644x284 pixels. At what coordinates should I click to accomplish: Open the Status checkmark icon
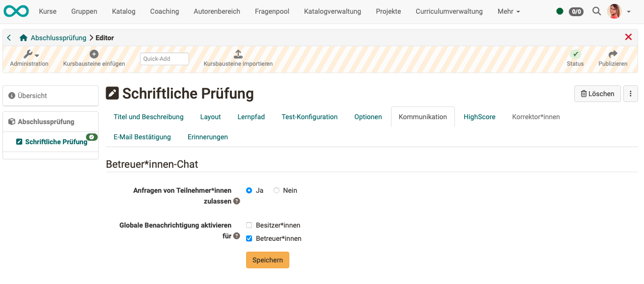coord(575,54)
